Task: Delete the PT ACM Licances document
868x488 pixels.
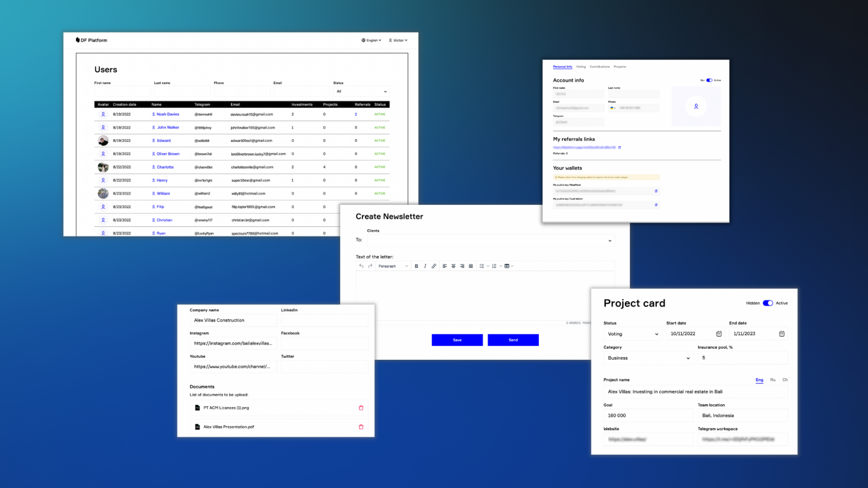Action: [361, 408]
